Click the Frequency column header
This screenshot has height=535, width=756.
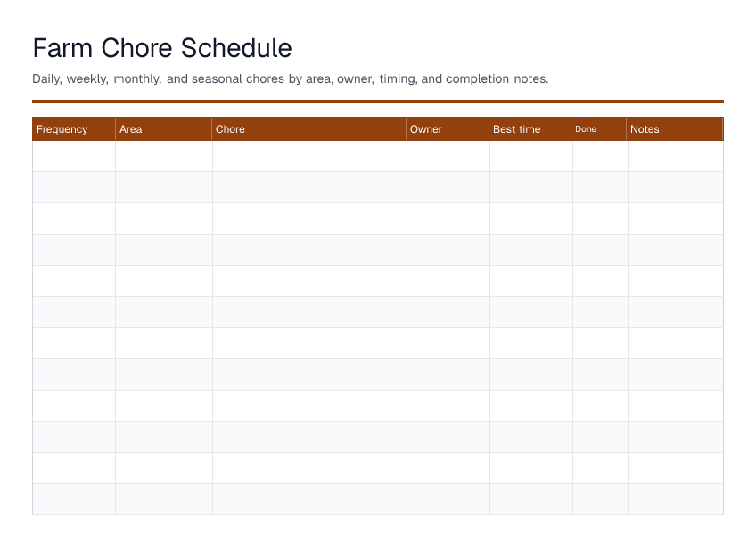click(x=74, y=128)
